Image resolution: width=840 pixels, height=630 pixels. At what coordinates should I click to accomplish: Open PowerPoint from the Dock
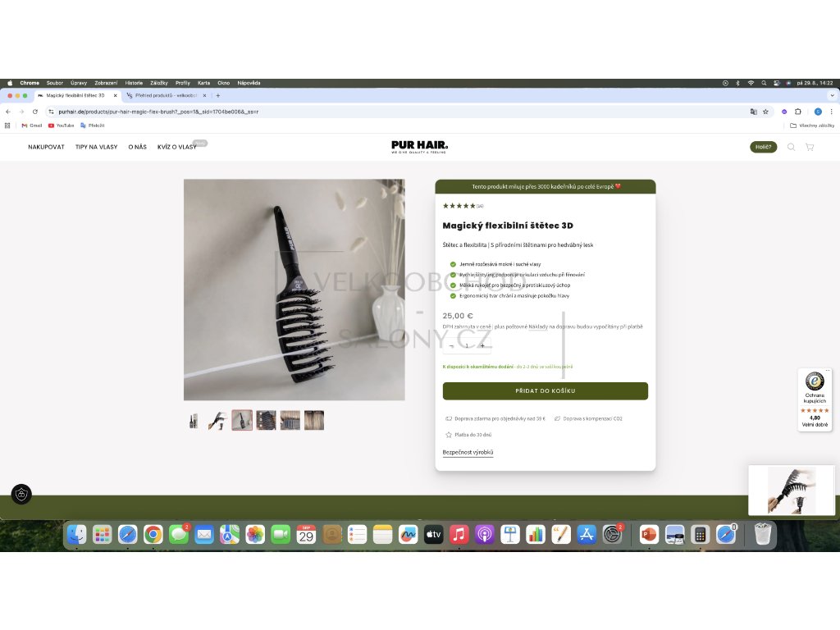click(x=649, y=534)
